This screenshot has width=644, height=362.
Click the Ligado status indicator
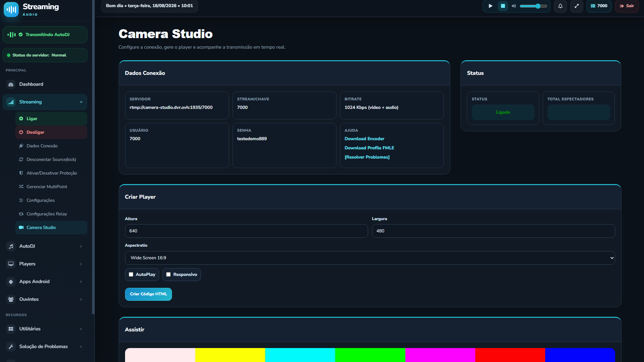point(503,112)
